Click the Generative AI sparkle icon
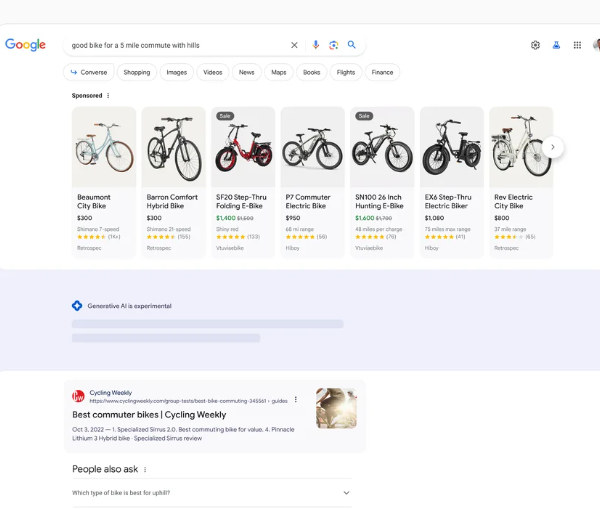This screenshot has width=600, height=509. (x=77, y=306)
